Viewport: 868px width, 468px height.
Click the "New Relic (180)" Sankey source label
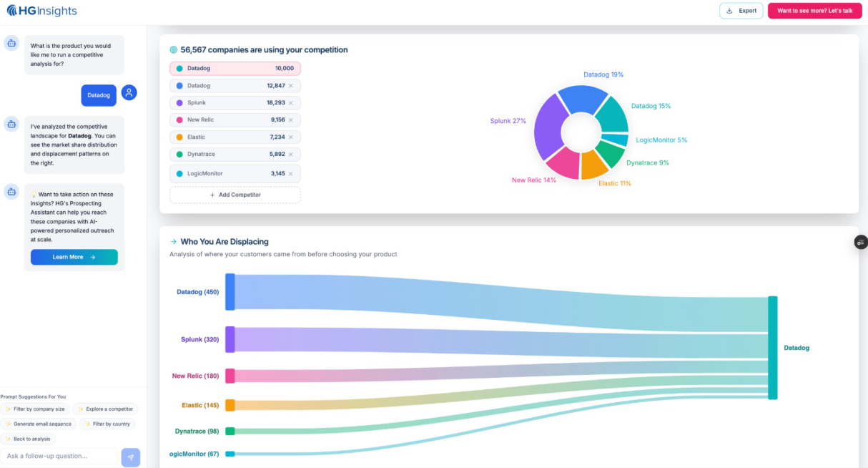tap(196, 376)
